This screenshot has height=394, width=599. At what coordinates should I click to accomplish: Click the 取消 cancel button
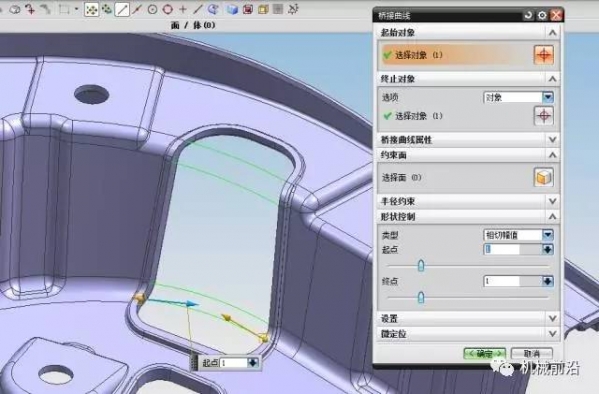point(531,353)
